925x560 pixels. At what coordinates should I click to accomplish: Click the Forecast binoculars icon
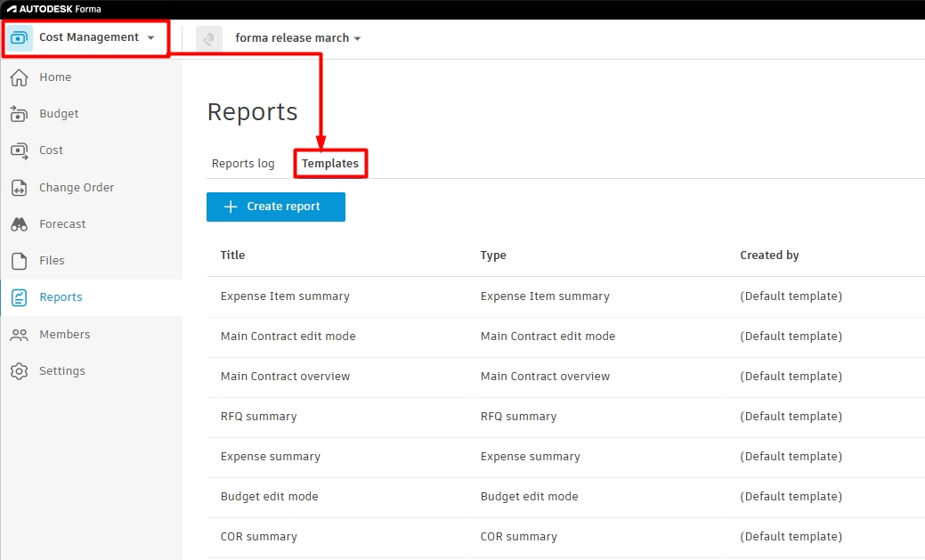(x=19, y=224)
